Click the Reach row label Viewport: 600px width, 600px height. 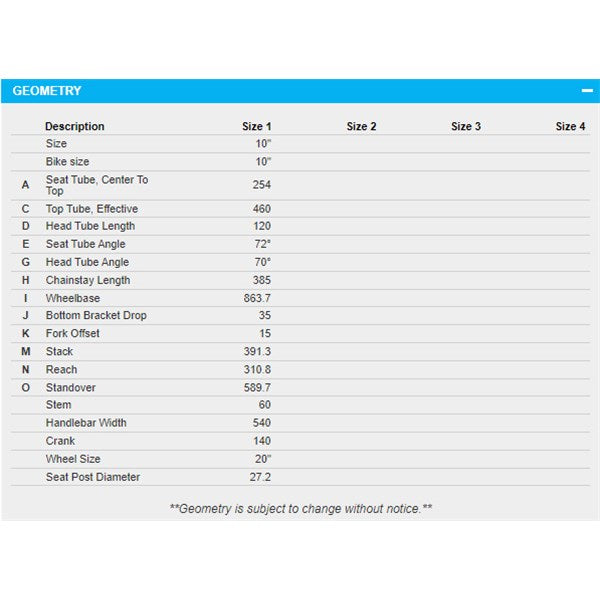pos(61,370)
